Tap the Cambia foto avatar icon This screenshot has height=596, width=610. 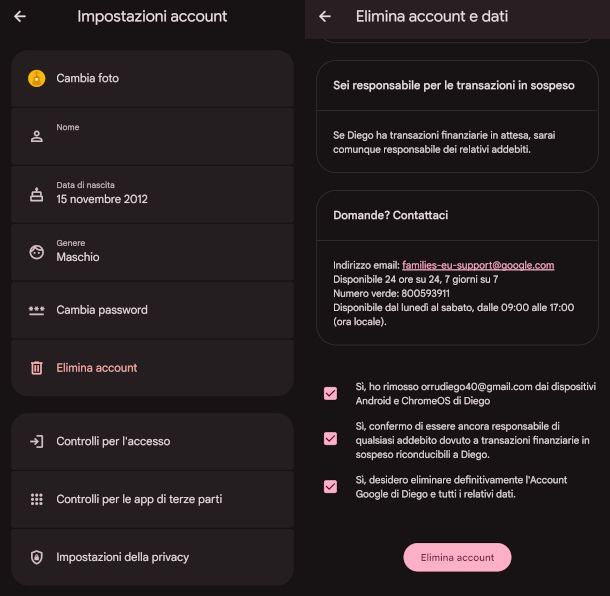(x=37, y=78)
